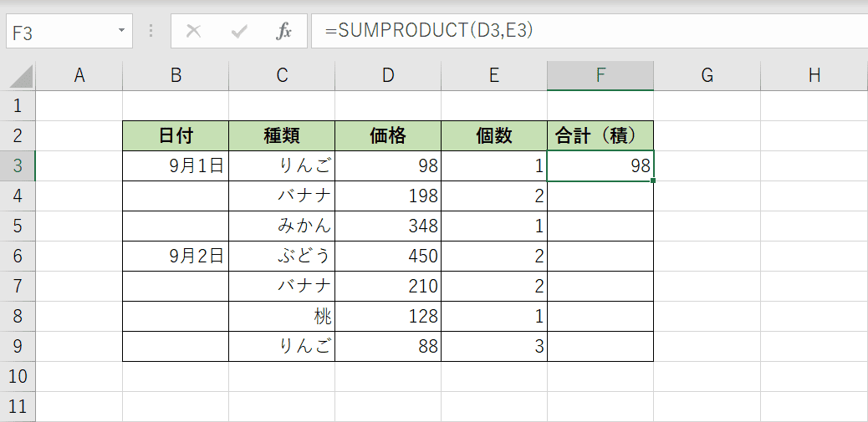Image resolution: width=868 pixels, height=422 pixels.
Task: Select row 1 header
Action: pyautogui.click(x=18, y=105)
